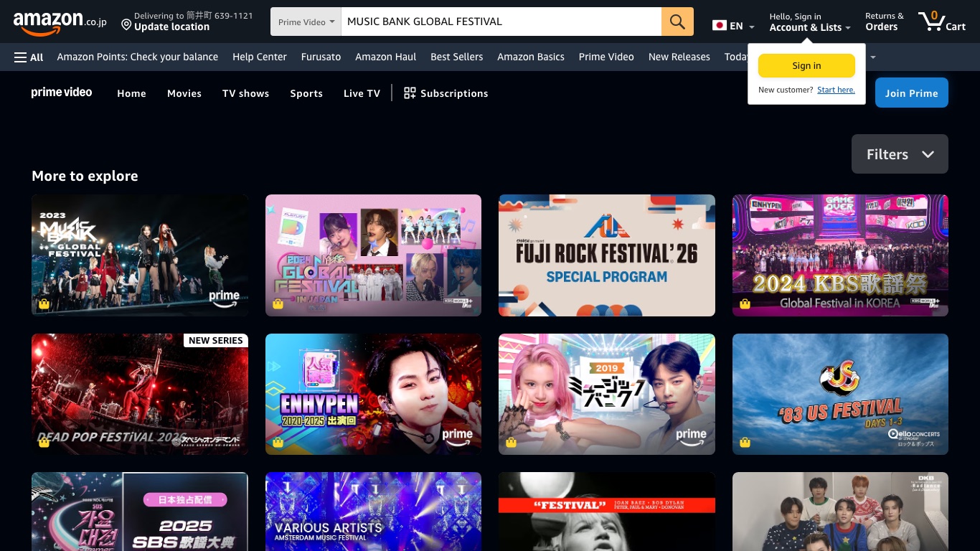The width and height of the screenshot is (980, 551).
Task: Click the Start here link
Action: pyautogui.click(x=836, y=90)
